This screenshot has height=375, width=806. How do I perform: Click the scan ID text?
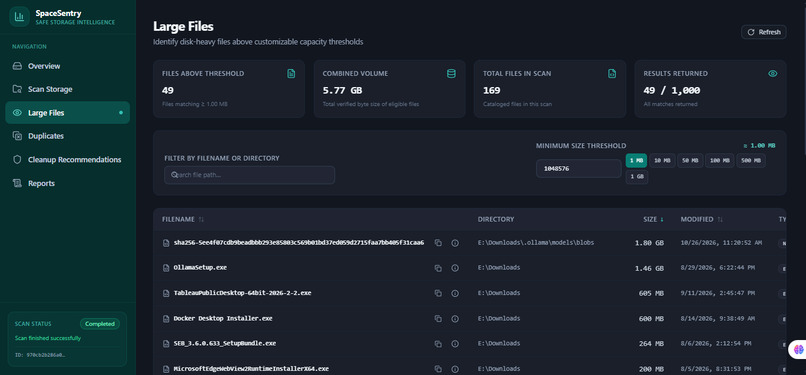[x=40, y=355]
